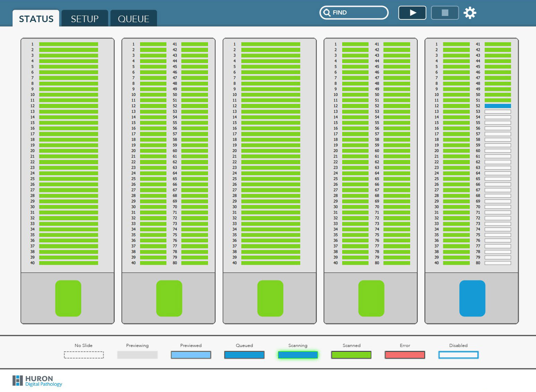This screenshot has height=392, width=536.
Task: Click the Scanned green legend swatch
Action: pos(351,355)
